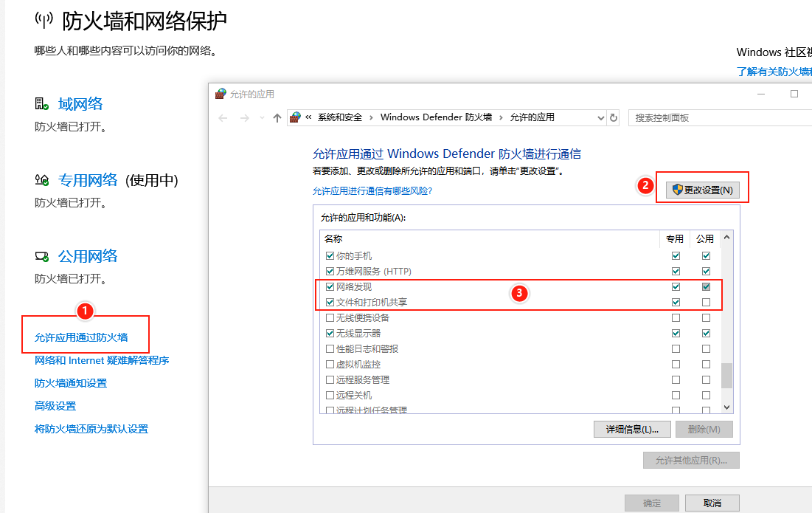The height and width of the screenshot is (513, 812).
Task: Select the 远程关机 row name
Action: pos(354,396)
